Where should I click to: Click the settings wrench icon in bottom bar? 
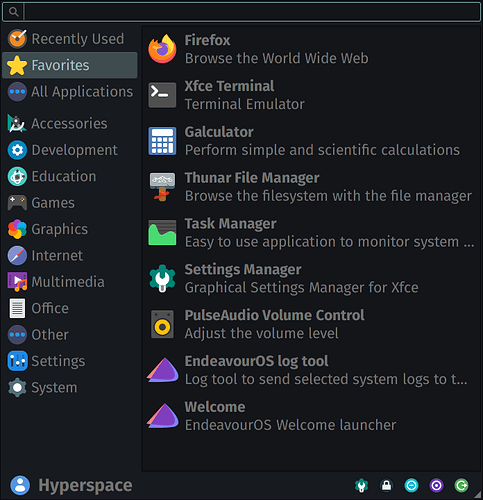(x=361, y=485)
